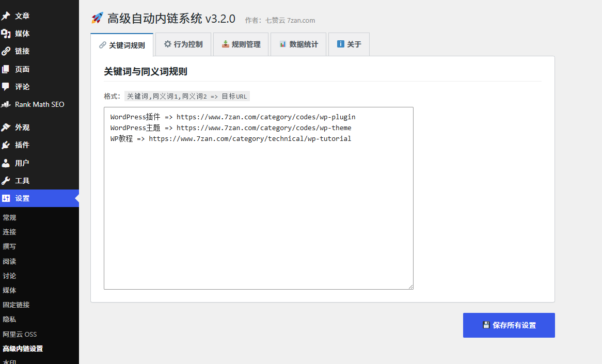
Task: Go to the 撰写 settings submenu
Action: coord(10,246)
